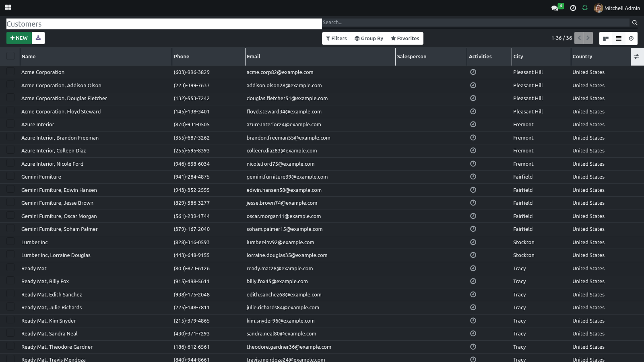
Task: Sort by Name column header
Action: click(x=96, y=57)
